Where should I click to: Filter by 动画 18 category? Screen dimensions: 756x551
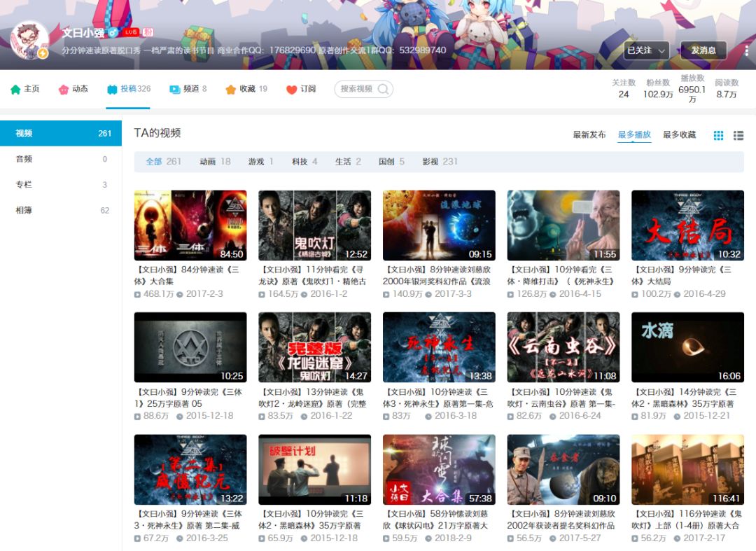tap(215, 162)
